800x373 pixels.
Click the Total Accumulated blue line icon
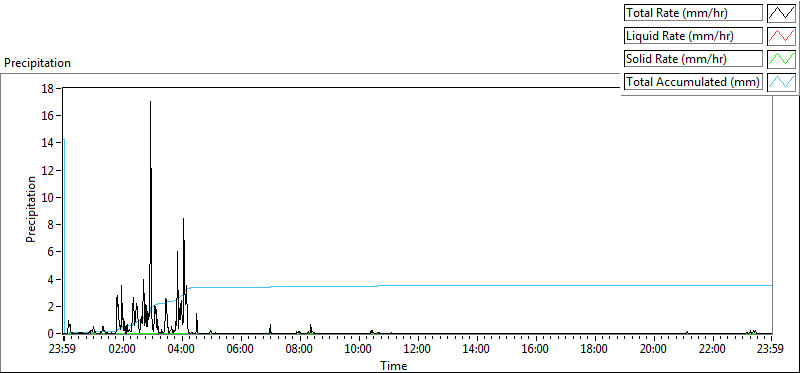pyautogui.click(x=782, y=82)
